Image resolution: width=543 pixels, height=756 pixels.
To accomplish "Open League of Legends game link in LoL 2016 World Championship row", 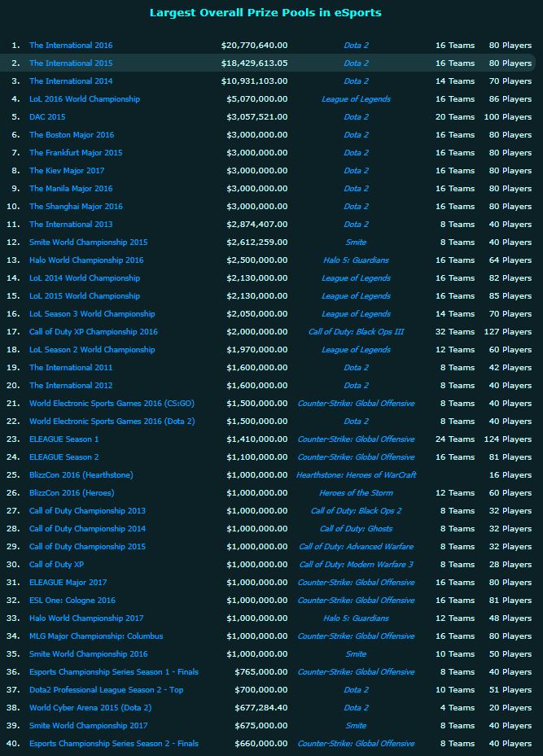I will point(356,98).
